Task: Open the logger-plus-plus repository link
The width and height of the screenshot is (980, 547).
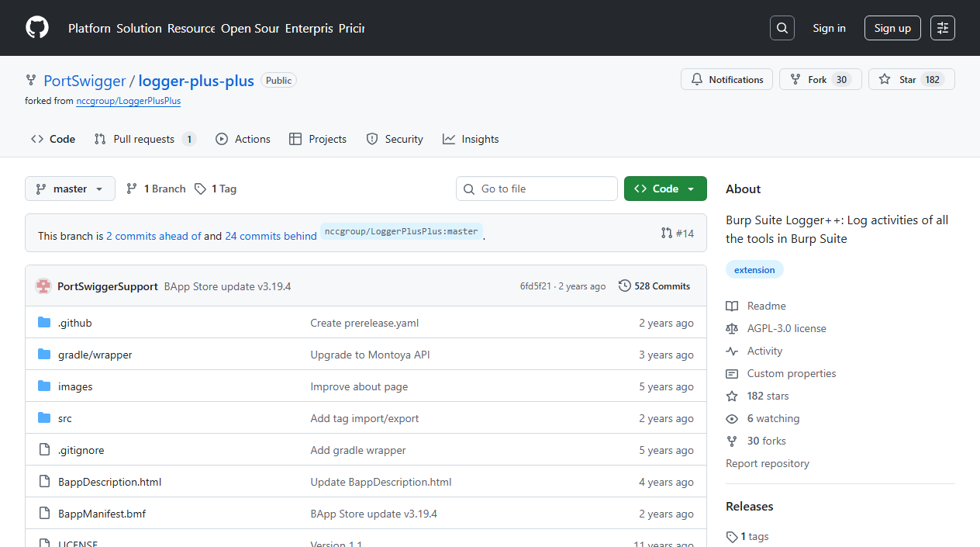Action: [x=196, y=81]
